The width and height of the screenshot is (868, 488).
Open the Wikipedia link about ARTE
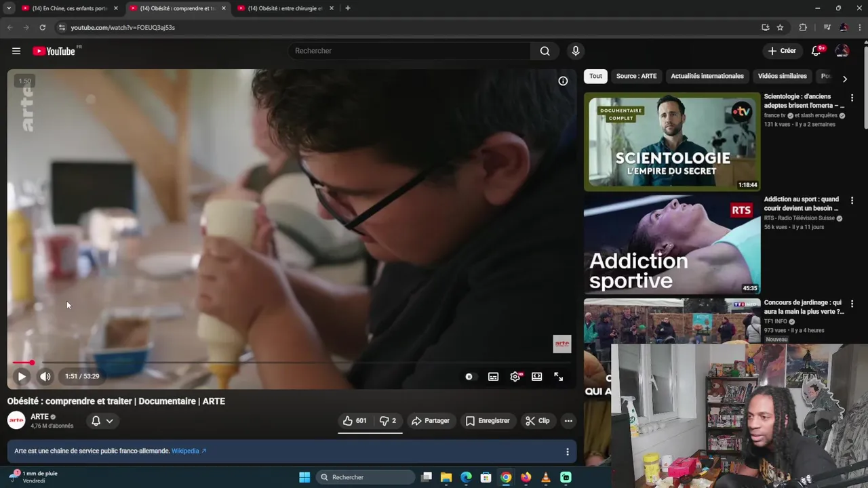pos(189,451)
